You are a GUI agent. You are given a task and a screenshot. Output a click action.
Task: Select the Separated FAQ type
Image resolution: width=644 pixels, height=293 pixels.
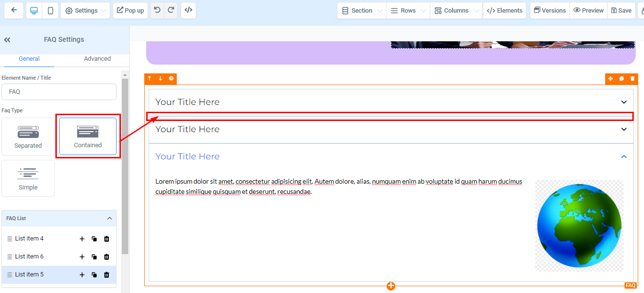pyautogui.click(x=28, y=137)
